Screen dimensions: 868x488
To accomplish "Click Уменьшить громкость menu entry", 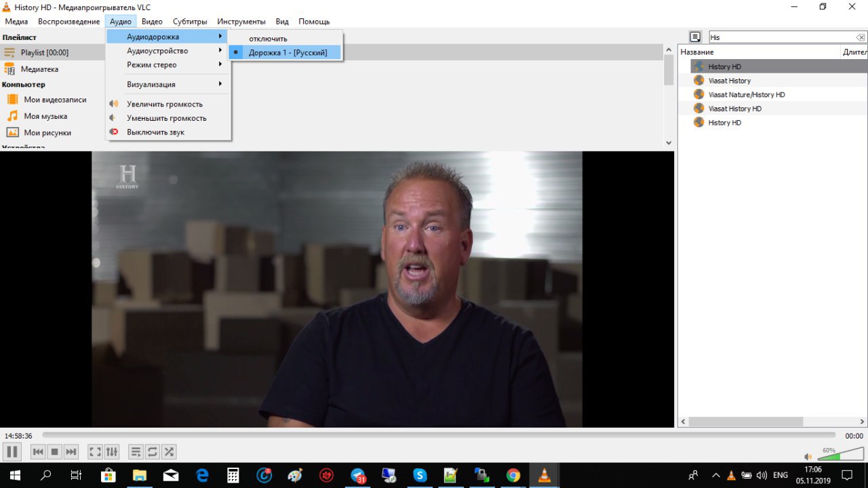I will click(x=167, y=118).
